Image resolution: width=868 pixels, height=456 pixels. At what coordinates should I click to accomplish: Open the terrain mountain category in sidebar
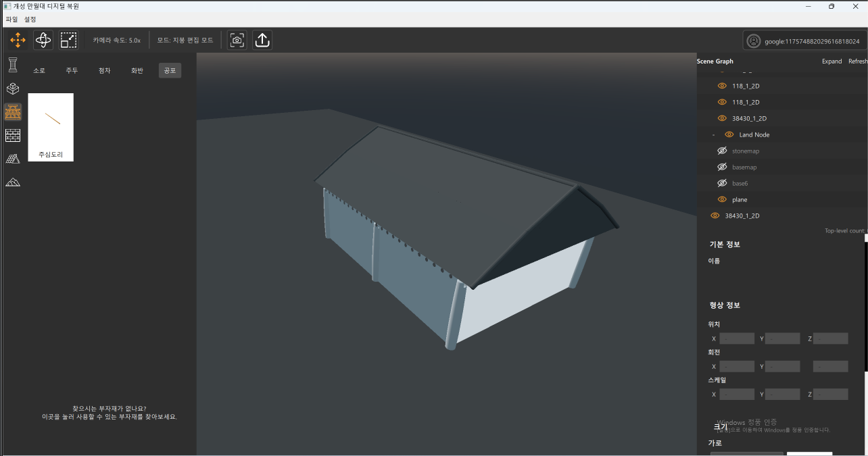click(x=13, y=182)
